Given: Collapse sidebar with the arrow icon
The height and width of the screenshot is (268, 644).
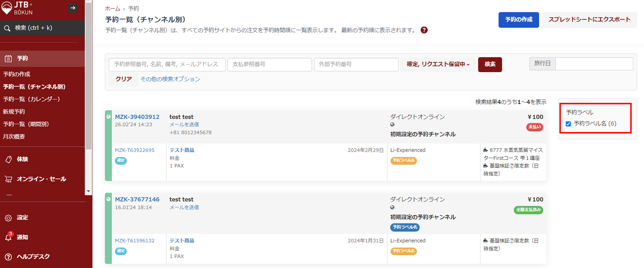Looking at the screenshot, I should [x=73, y=8].
